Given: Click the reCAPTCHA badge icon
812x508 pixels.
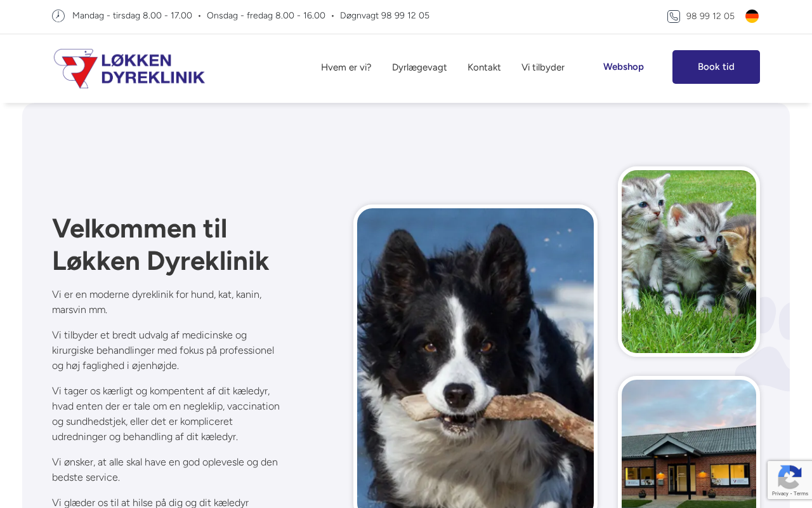Looking at the screenshot, I should click(789, 478).
